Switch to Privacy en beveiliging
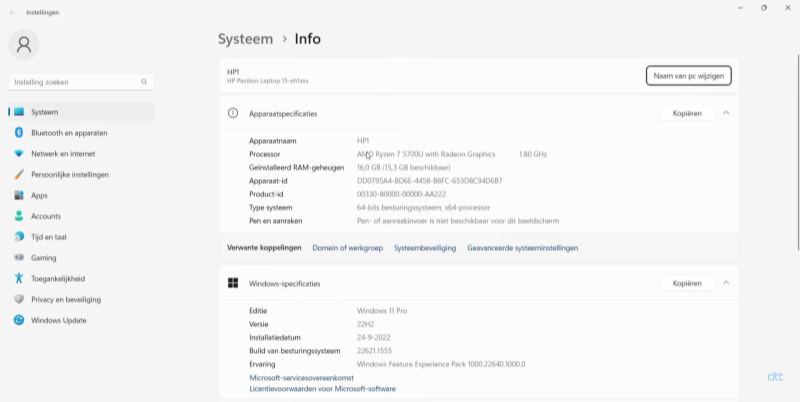The width and height of the screenshot is (800, 402). coord(81,299)
